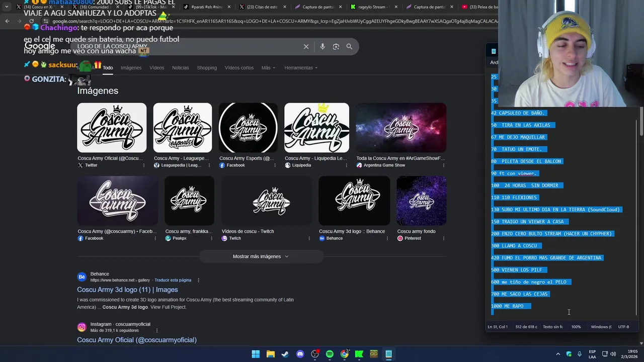Switch to Notepad in the taskbar

point(388,354)
